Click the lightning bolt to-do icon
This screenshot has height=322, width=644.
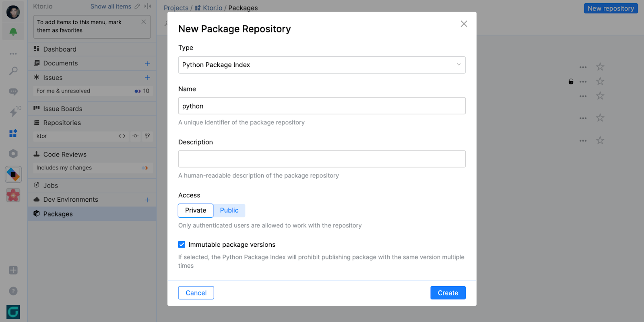tap(13, 112)
